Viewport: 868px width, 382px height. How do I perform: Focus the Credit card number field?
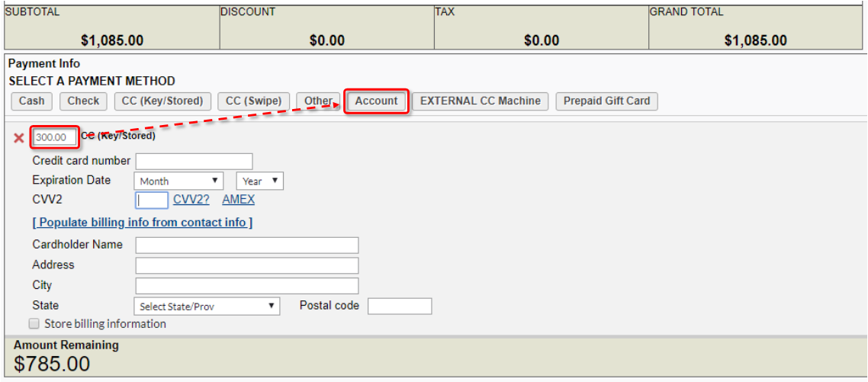click(x=194, y=161)
